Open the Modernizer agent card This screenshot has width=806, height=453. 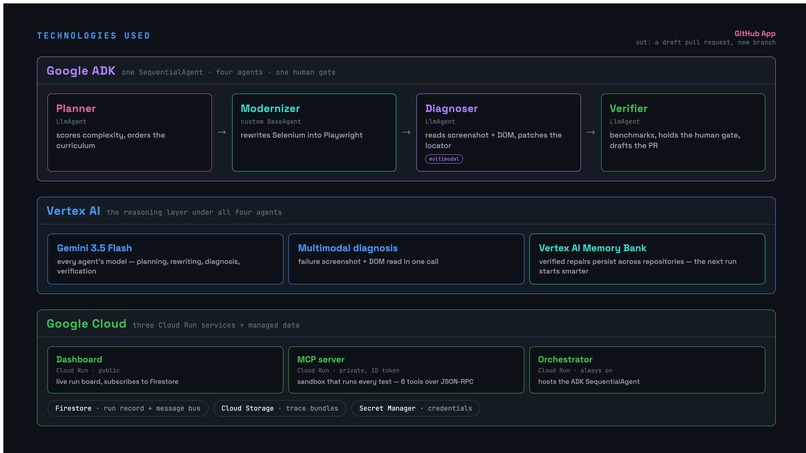click(314, 132)
